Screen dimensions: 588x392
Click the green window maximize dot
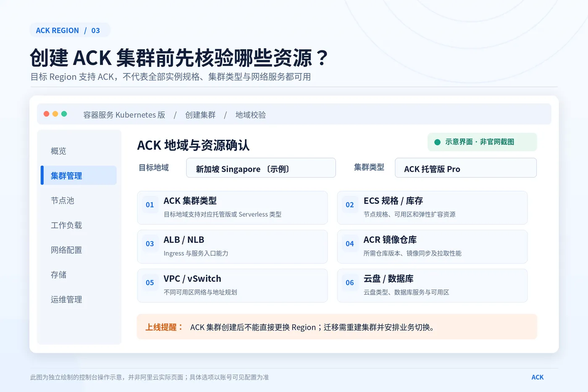64,114
